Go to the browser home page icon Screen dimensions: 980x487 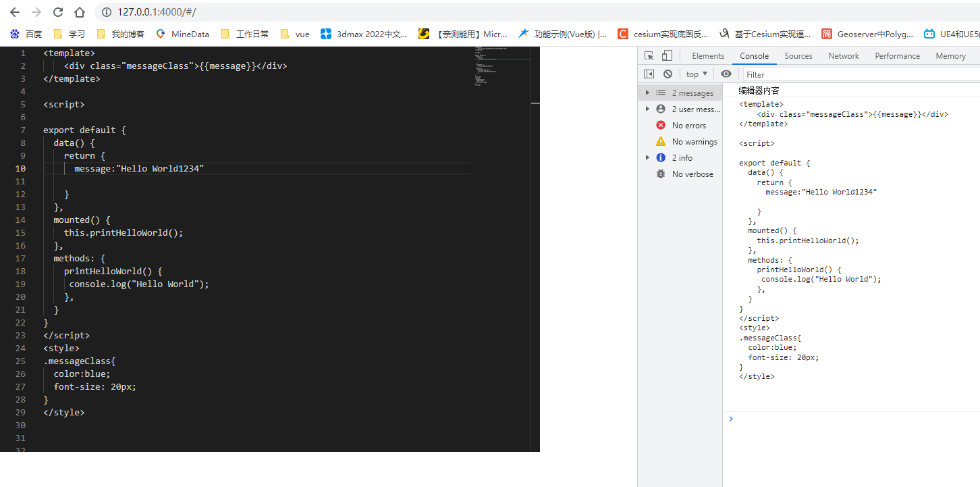[x=80, y=12]
